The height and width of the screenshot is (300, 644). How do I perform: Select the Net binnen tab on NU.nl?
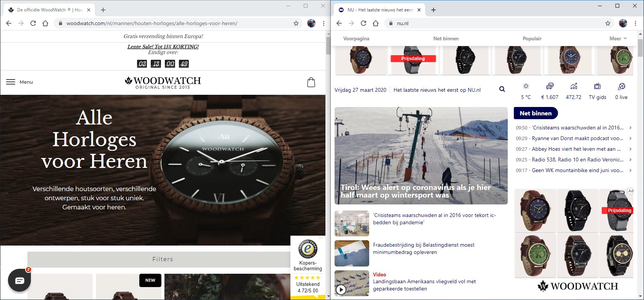point(446,38)
